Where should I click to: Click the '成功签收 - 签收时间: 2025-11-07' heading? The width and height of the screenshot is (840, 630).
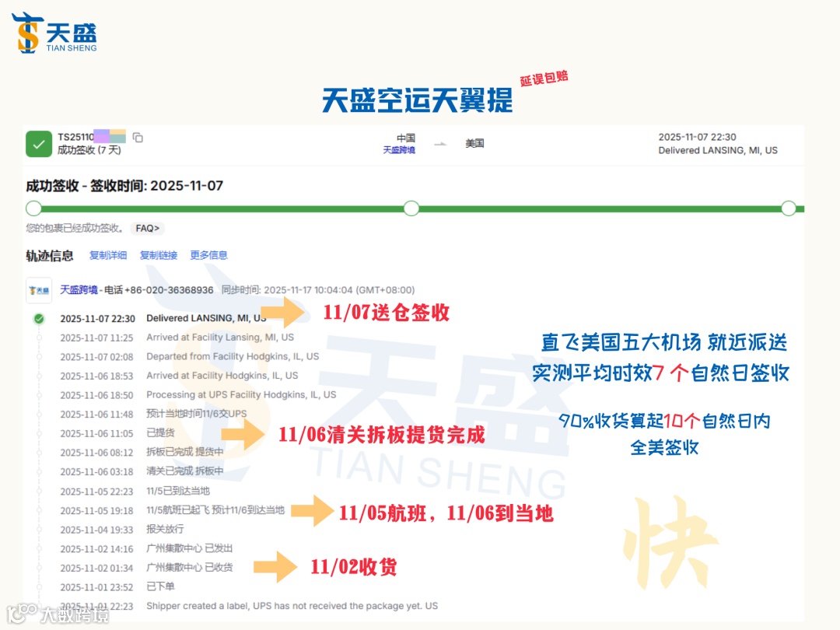124,186
